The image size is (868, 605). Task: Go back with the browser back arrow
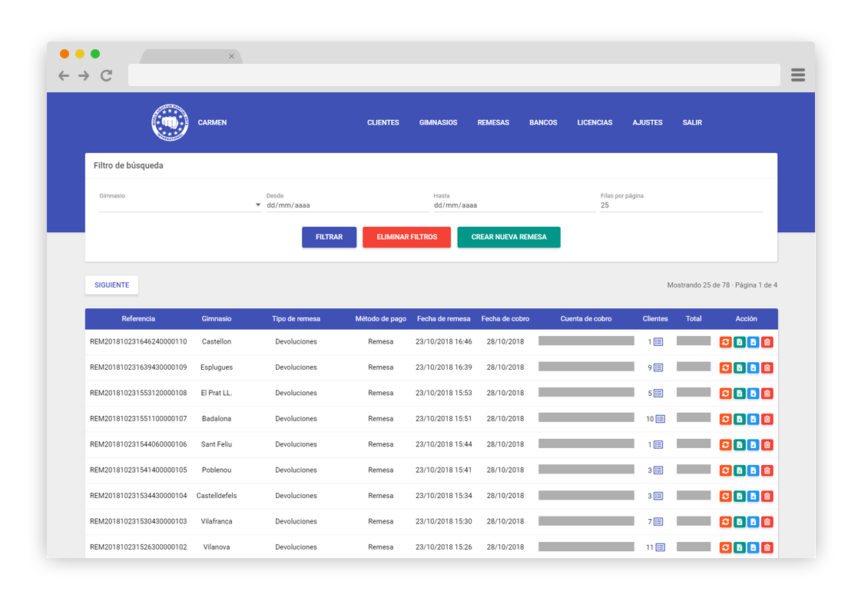click(64, 75)
